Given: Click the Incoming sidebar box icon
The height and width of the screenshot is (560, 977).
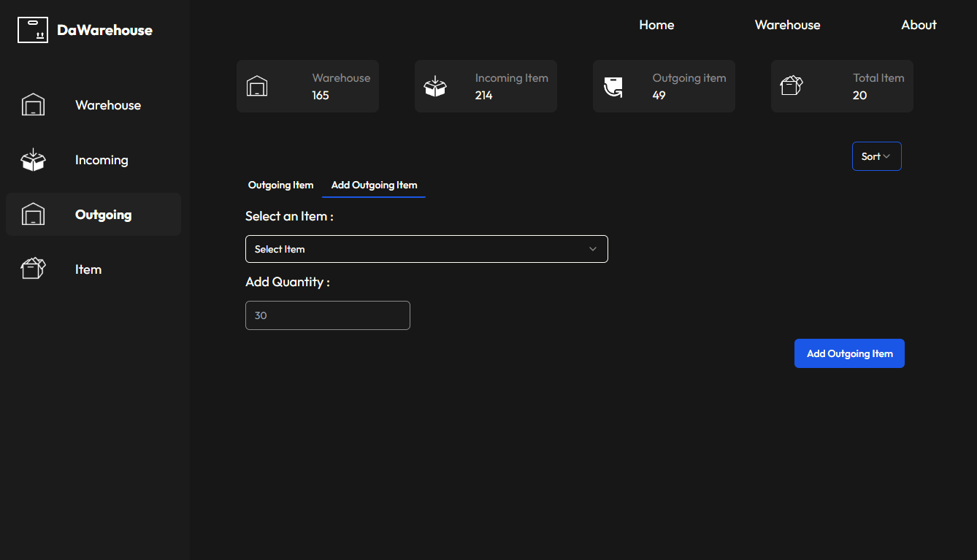Looking at the screenshot, I should (33, 160).
